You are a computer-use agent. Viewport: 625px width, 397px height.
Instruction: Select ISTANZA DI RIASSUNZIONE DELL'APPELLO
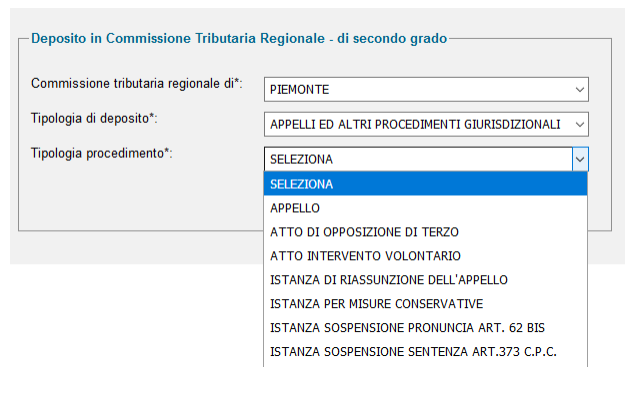pyautogui.click(x=425, y=280)
